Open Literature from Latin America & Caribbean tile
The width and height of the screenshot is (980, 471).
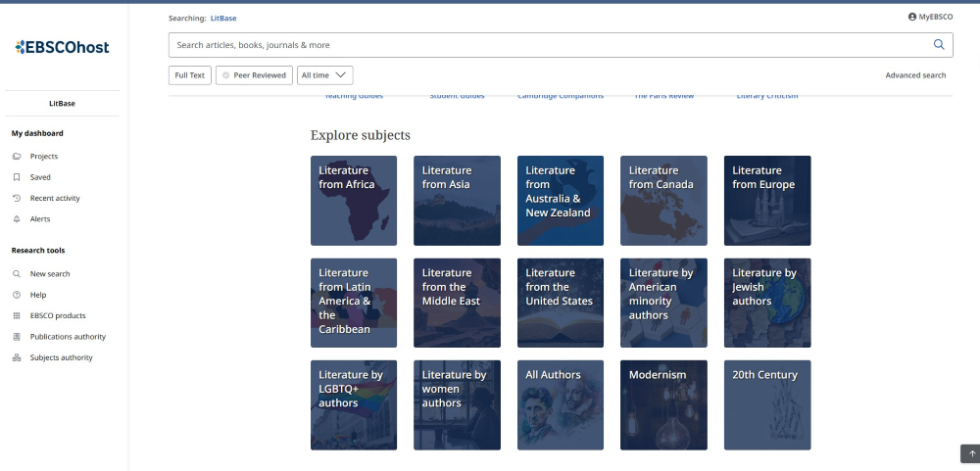(354, 303)
